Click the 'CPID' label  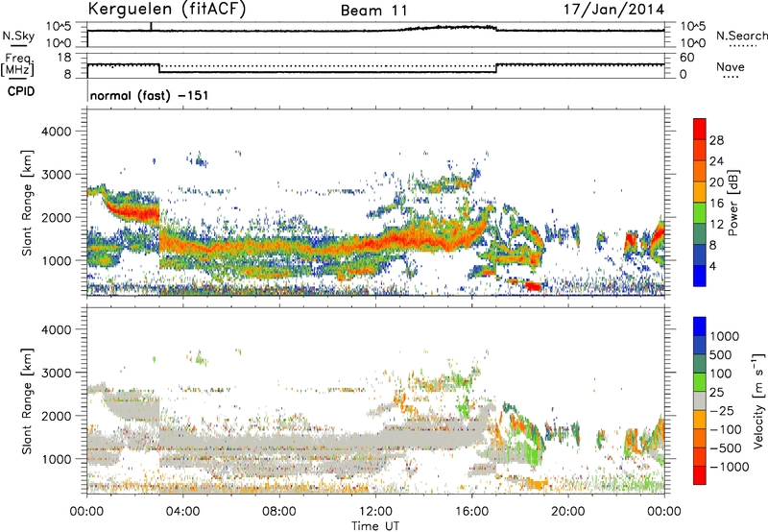(21, 91)
